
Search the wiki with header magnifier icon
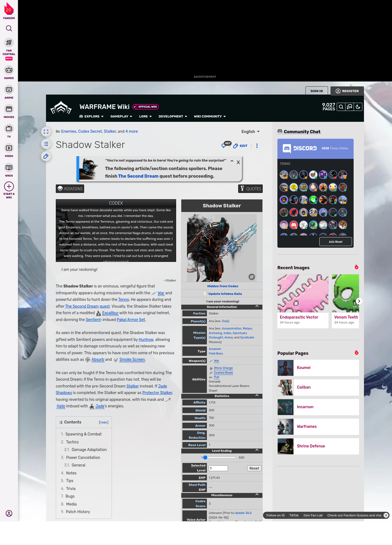click(x=341, y=107)
